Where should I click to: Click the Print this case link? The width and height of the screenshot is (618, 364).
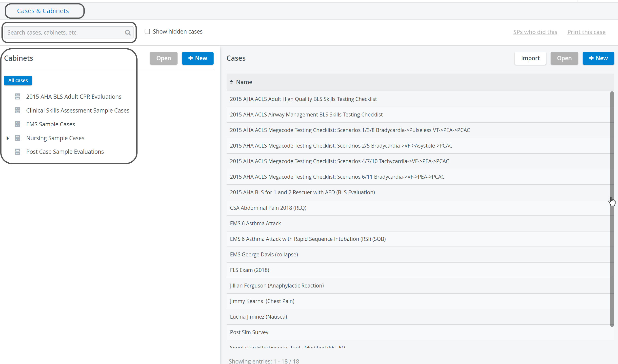(x=586, y=32)
